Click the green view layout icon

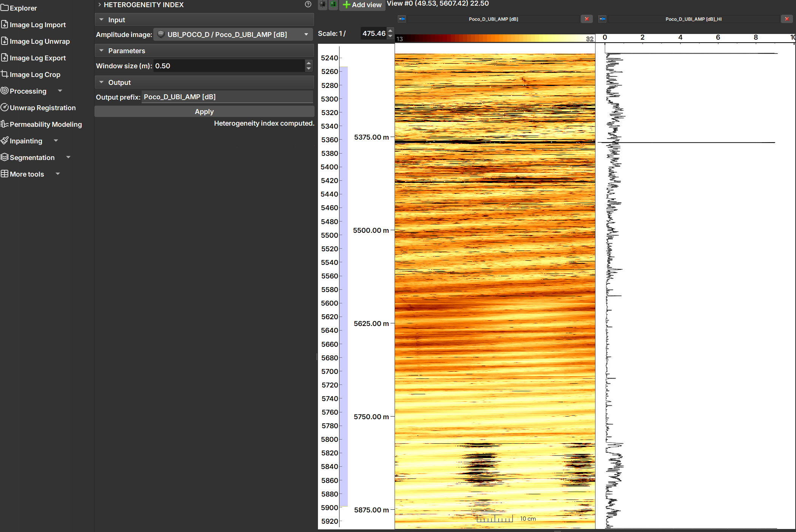pos(333,5)
